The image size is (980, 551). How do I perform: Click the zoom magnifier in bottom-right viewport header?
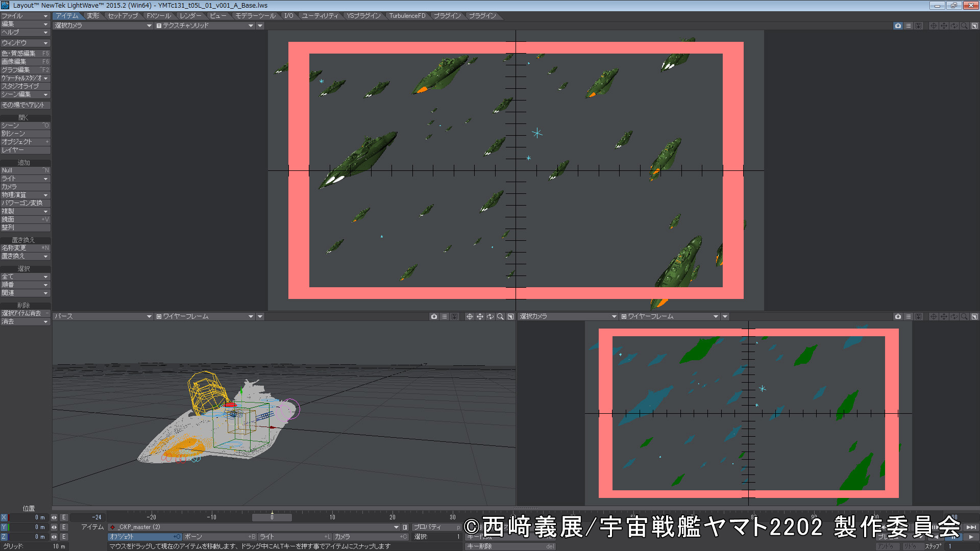coord(964,316)
